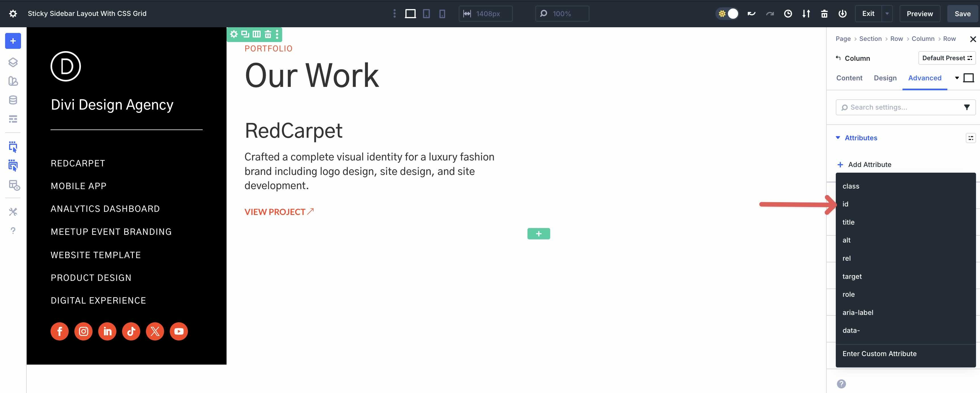Delete the row via the green trash icon
Viewport: 980px width, 393px height.
(x=268, y=34)
